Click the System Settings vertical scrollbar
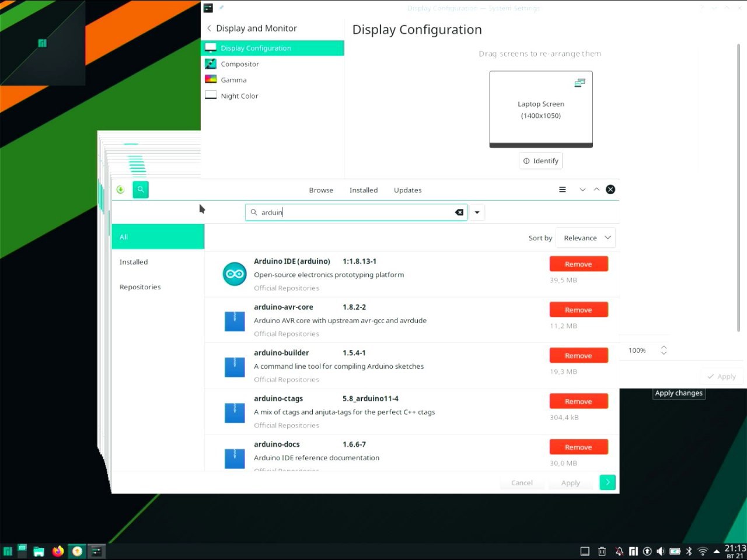This screenshot has height=560, width=747. 739,187
